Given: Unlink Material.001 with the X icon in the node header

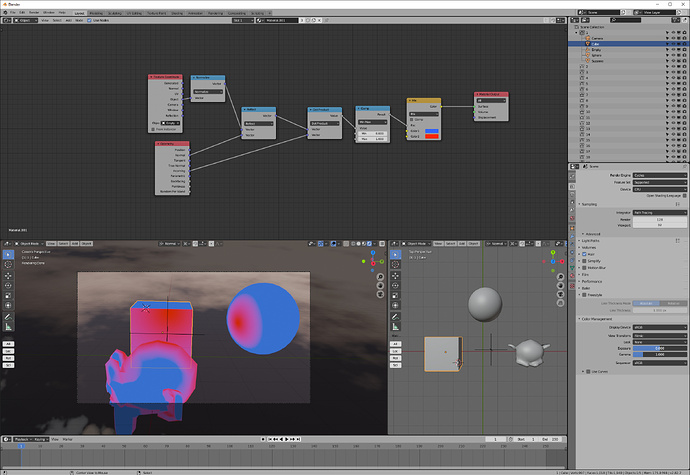Looking at the screenshot, I should click(x=319, y=20).
